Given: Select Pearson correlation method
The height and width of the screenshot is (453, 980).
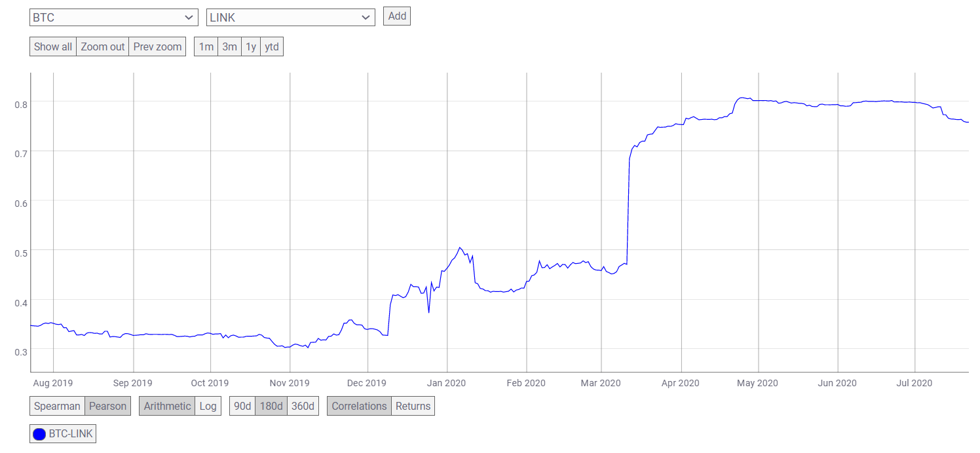Looking at the screenshot, I should pos(107,406).
